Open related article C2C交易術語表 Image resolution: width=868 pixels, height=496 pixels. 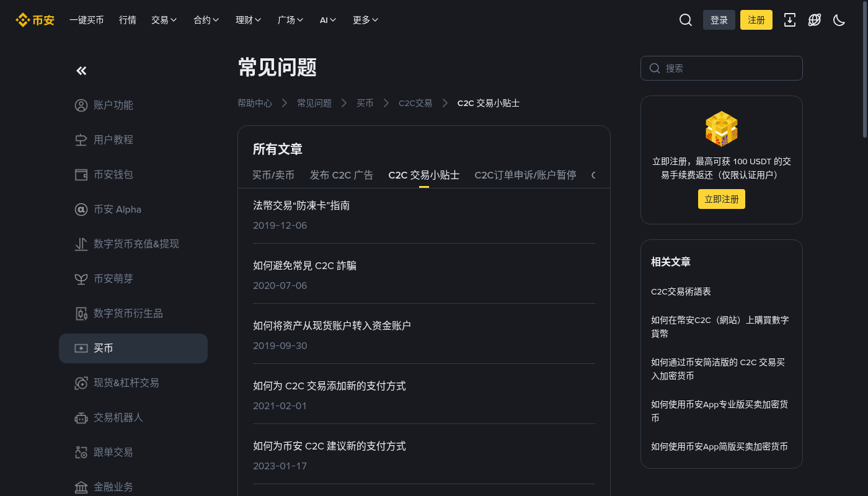point(681,291)
